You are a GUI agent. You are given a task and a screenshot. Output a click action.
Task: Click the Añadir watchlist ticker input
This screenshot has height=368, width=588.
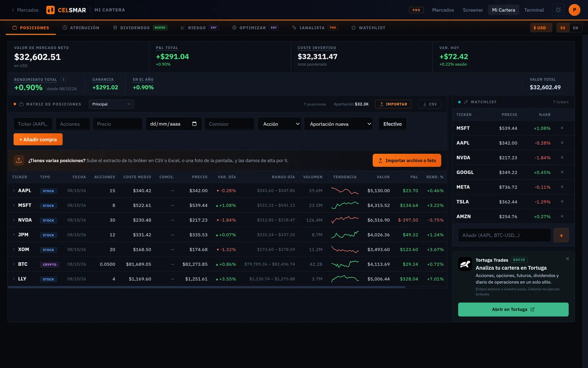point(504,235)
